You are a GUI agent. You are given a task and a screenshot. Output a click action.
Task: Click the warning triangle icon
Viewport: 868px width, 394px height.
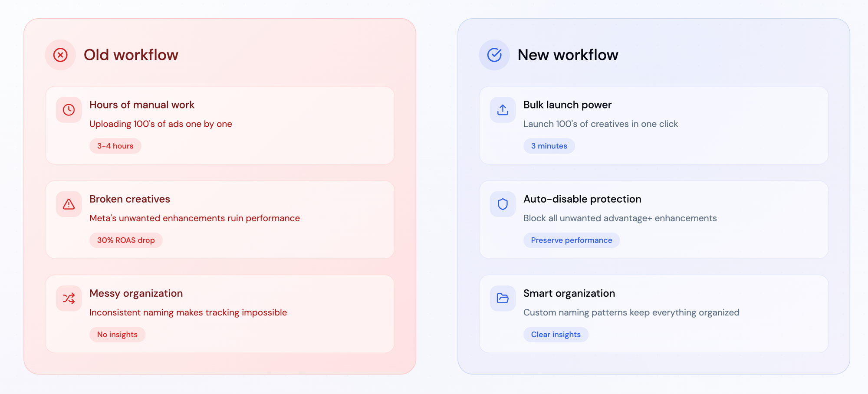click(x=69, y=204)
